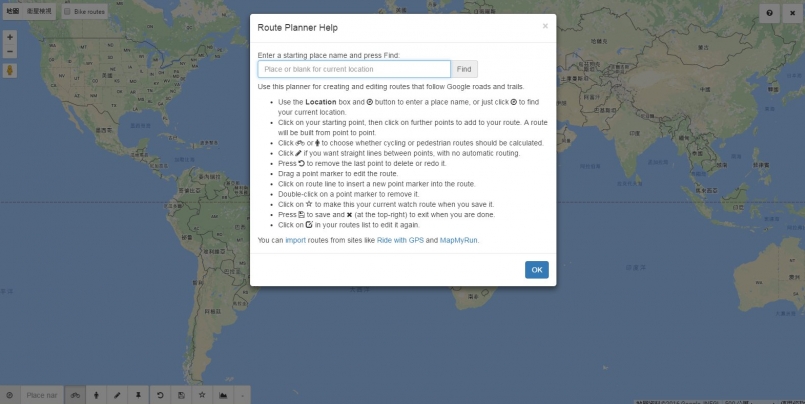The width and height of the screenshot is (805, 404).
Task: Click the starting place name input
Action: 354,69
